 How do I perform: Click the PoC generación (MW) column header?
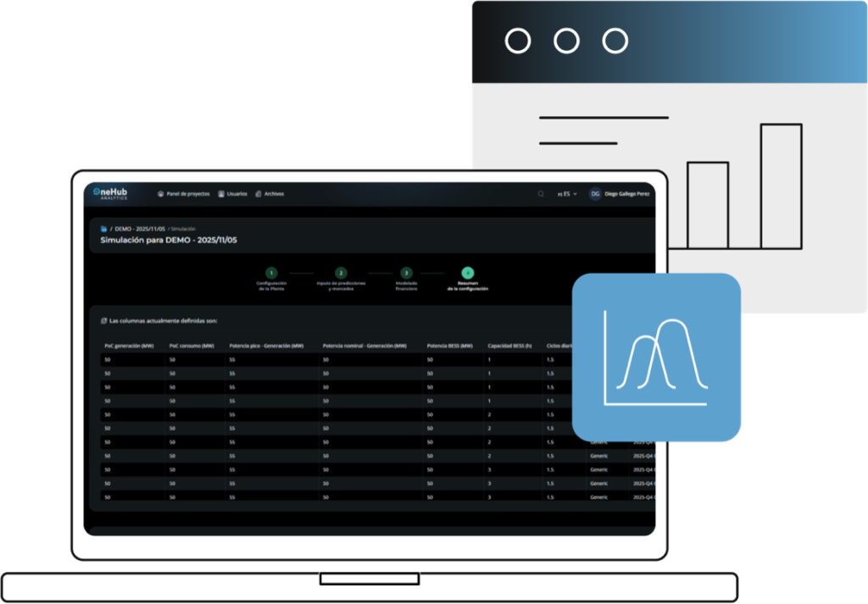tap(129, 346)
